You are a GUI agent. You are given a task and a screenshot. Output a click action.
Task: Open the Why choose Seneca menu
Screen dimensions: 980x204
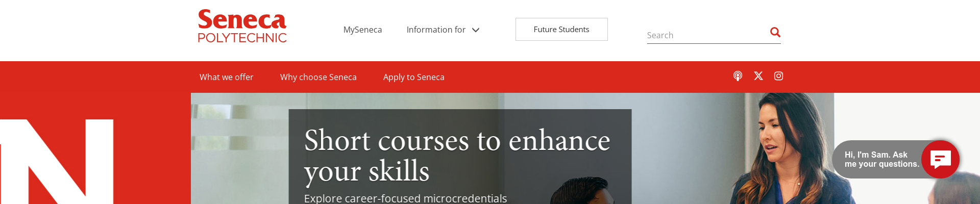click(x=318, y=77)
